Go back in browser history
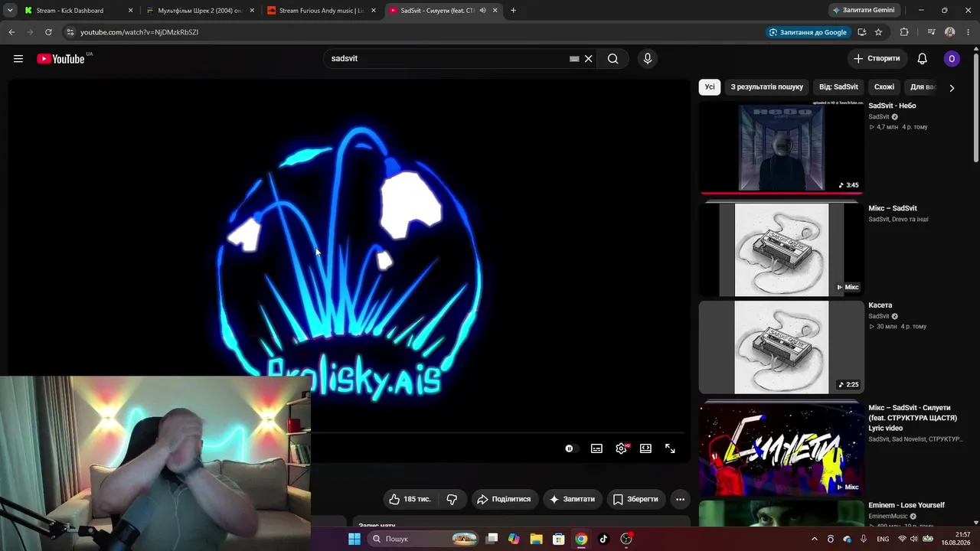The width and height of the screenshot is (980, 551). coord(11,32)
